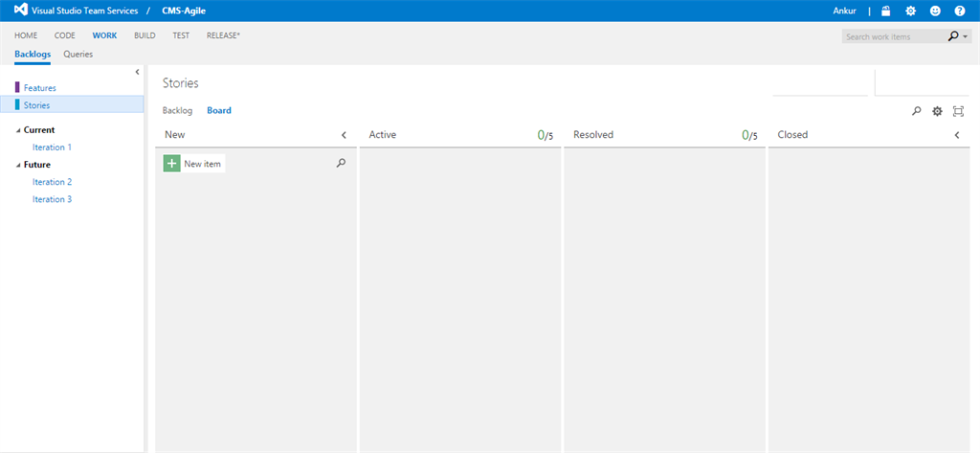980x453 pixels.
Task: Switch to the Queries tab
Action: click(78, 54)
